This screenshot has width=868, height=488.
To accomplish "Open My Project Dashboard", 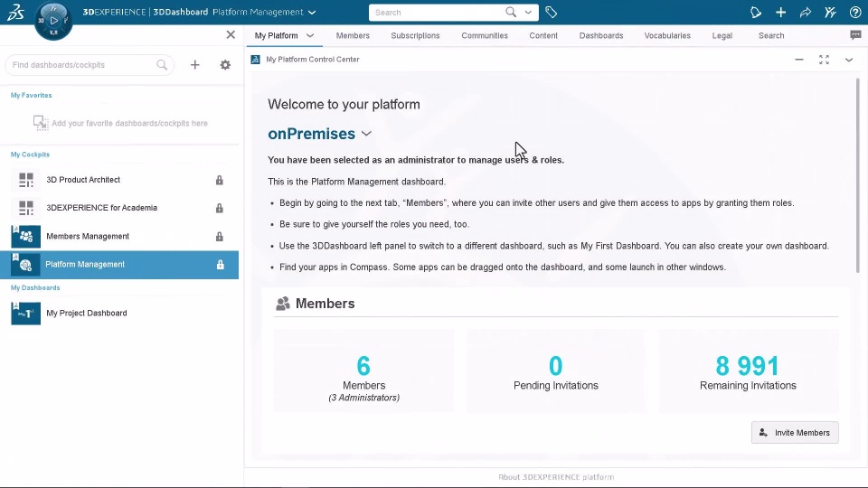I will click(119, 314).
